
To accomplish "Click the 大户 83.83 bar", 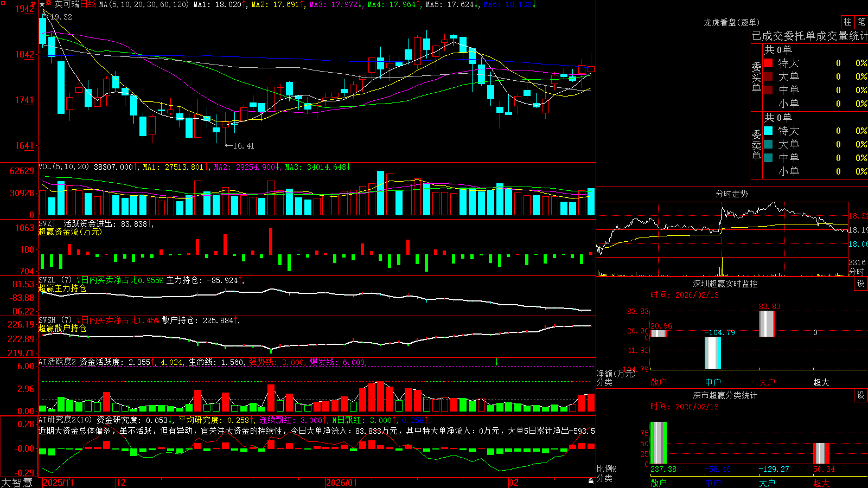I will point(767,323).
